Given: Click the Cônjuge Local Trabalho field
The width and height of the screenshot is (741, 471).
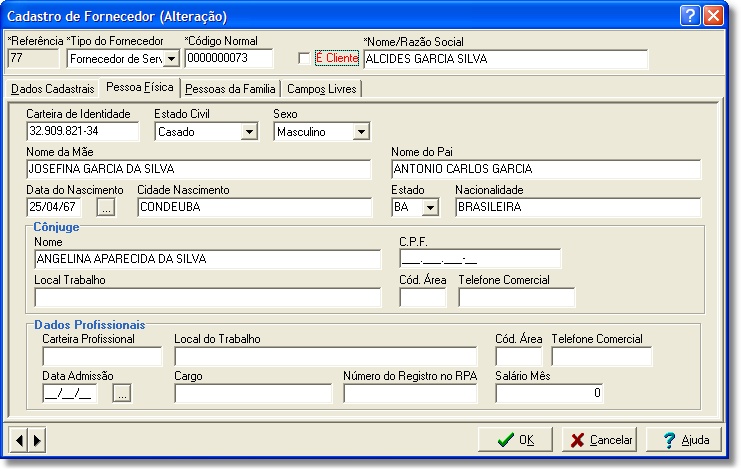Looking at the screenshot, I should click(207, 298).
